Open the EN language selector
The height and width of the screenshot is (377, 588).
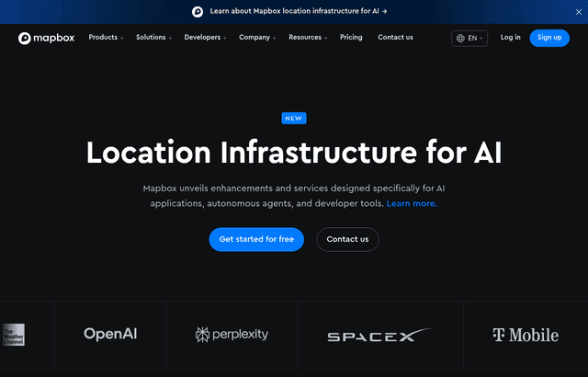469,39
